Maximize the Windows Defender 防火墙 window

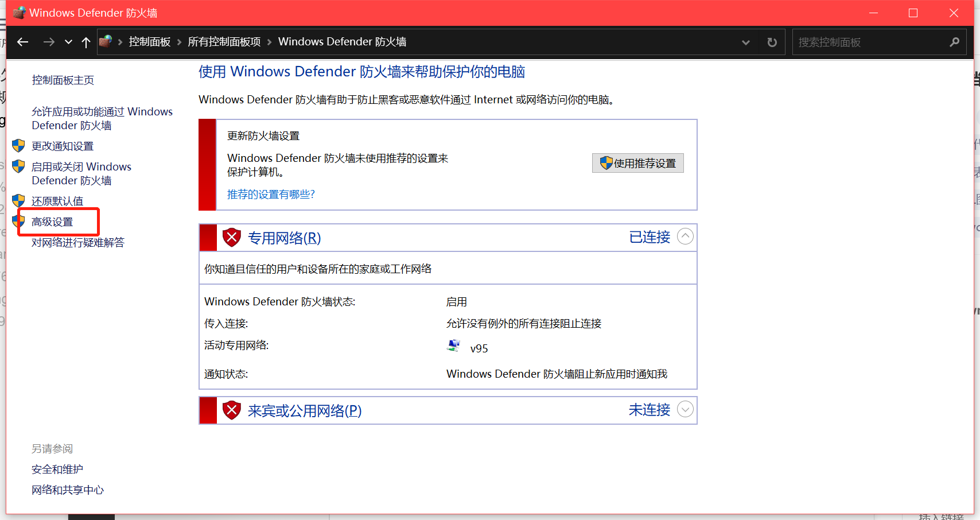pyautogui.click(x=913, y=13)
